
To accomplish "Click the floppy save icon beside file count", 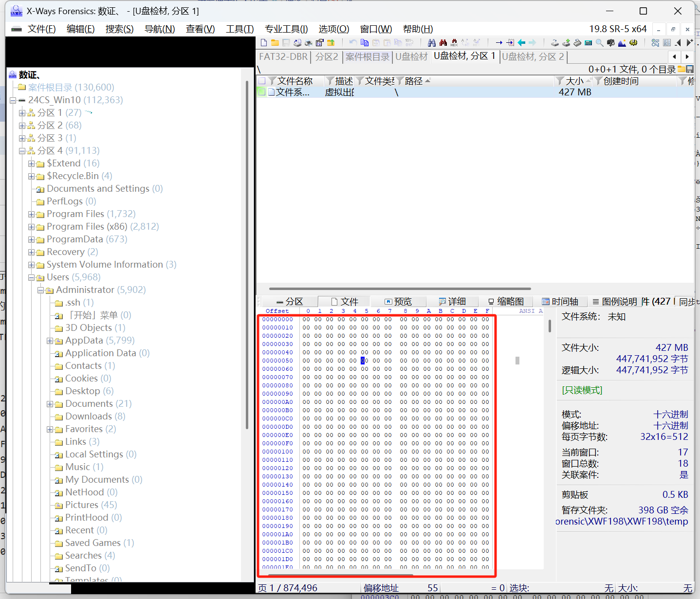I will tap(690, 70).
